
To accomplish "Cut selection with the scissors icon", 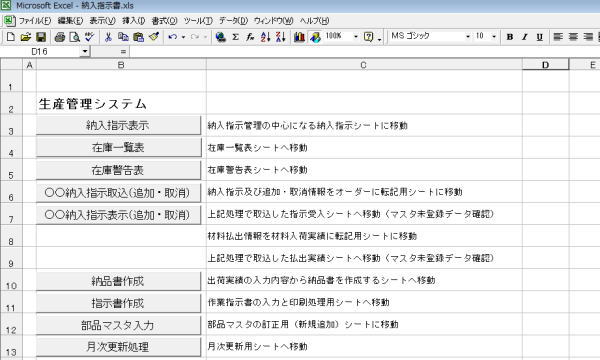I will [108, 37].
